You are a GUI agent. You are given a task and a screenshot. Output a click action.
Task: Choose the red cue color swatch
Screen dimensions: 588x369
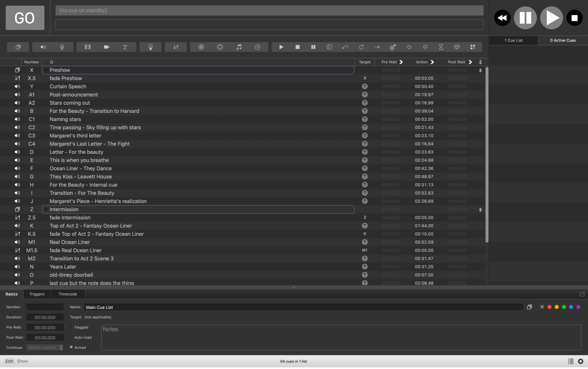pyautogui.click(x=549, y=307)
